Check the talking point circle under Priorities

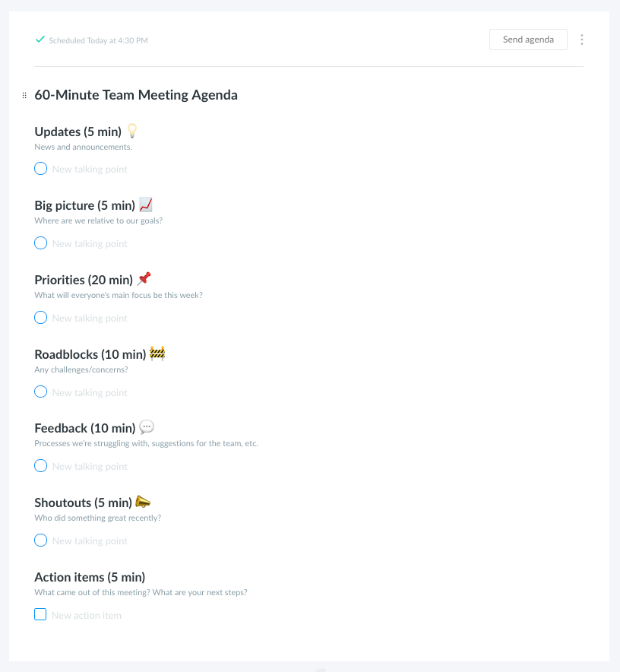pos(41,318)
